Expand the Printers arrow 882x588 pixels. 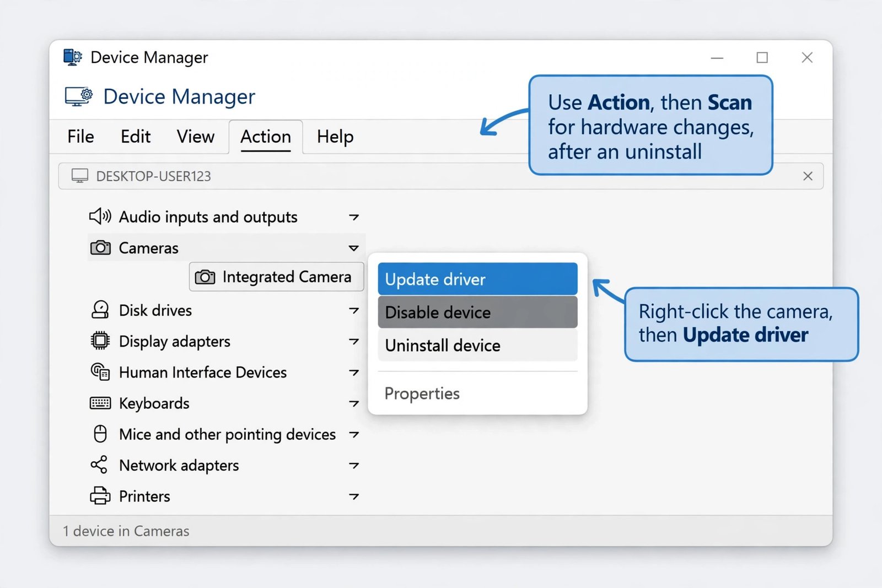point(354,496)
